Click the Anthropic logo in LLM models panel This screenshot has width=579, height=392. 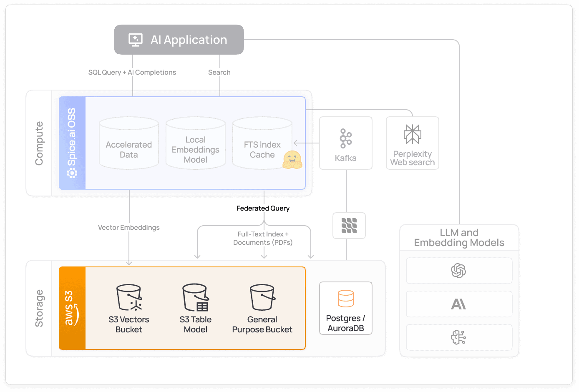[459, 304]
